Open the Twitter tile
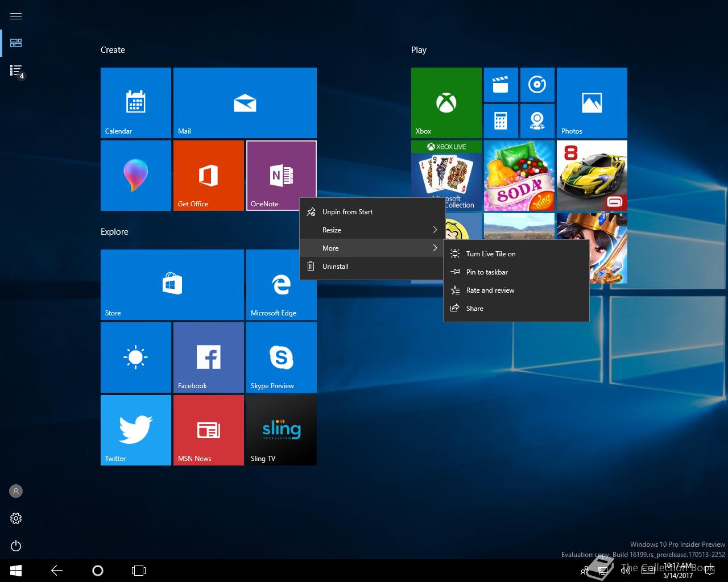 point(136,430)
